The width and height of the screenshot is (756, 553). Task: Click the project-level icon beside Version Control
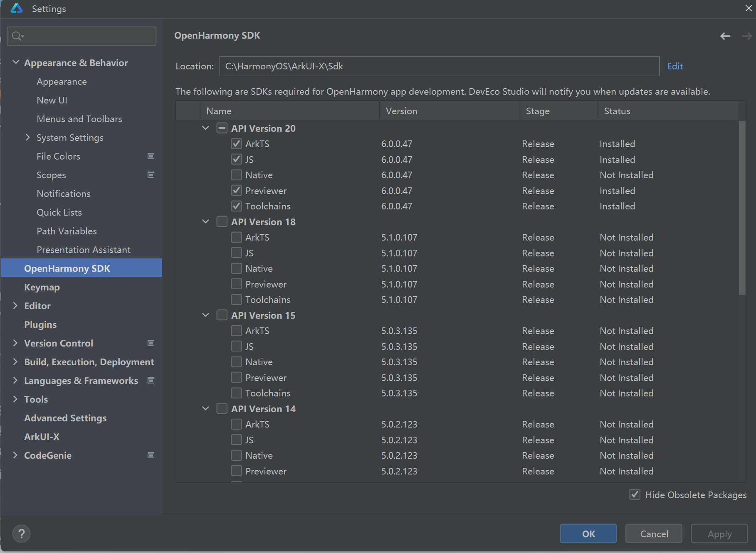(x=151, y=343)
